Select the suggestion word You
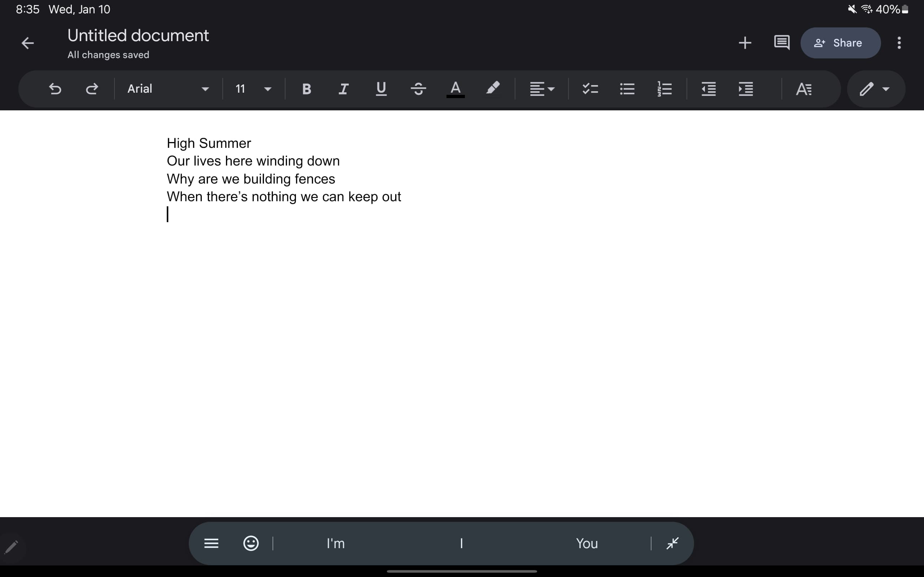 click(x=587, y=543)
